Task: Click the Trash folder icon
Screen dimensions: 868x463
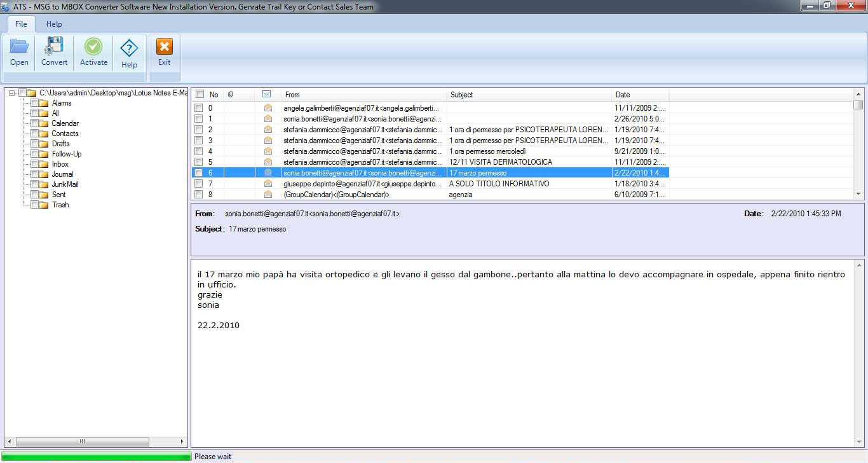Action: 44,205
